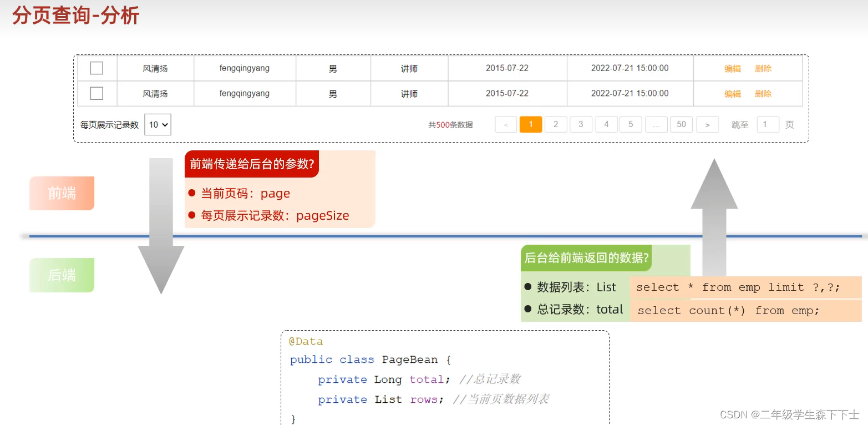Click the red 前端传递给后台的参数? heading

[252, 164]
